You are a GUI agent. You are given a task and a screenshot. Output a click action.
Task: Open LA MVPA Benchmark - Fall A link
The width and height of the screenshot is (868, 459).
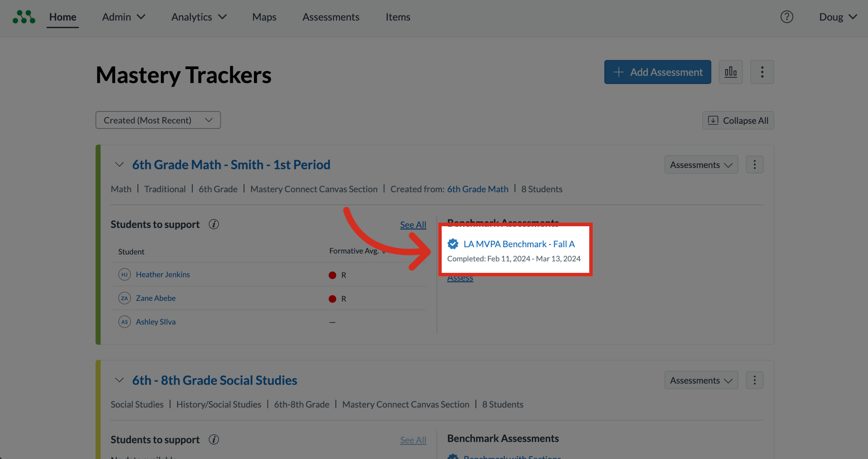[519, 244]
